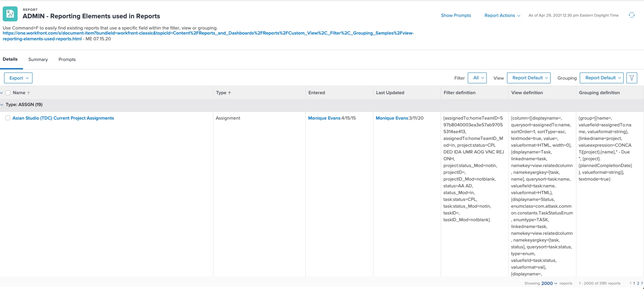Click the report title ADMIN - Reporting Elements

91,16
